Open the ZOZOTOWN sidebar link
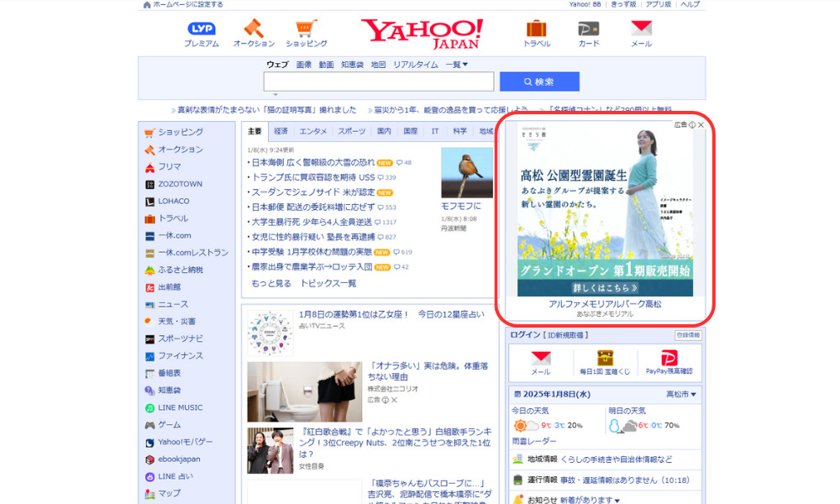The width and height of the screenshot is (840, 504). click(x=180, y=184)
